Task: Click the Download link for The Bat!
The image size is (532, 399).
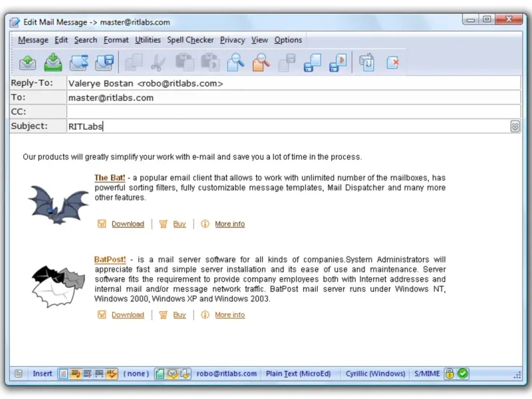Action: tap(128, 224)
